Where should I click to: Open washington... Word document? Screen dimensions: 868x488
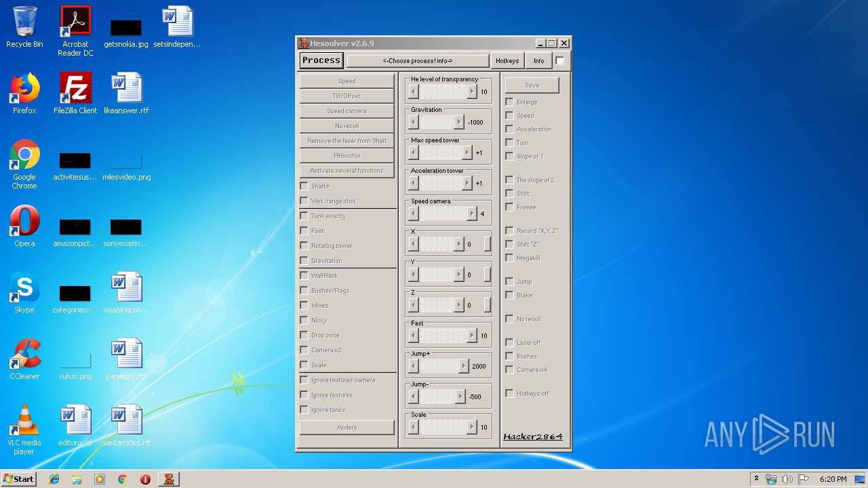coord(126,293)
